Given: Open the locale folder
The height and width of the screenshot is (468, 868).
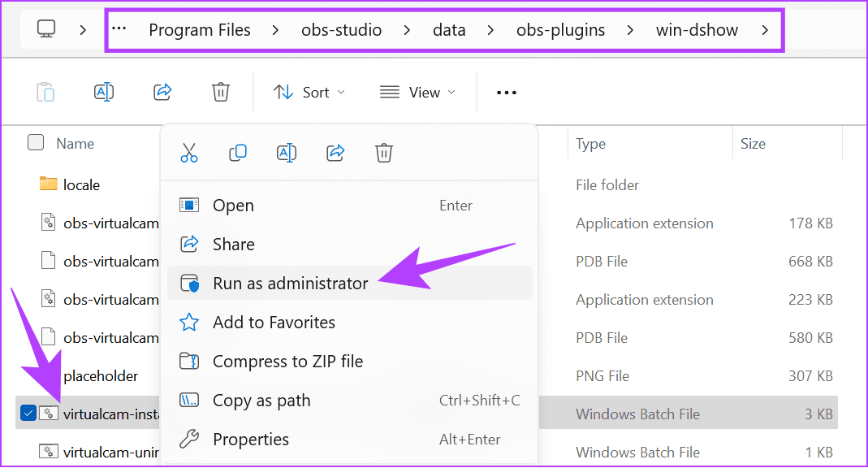Looking at the screenshot, I should pos(81,185).
